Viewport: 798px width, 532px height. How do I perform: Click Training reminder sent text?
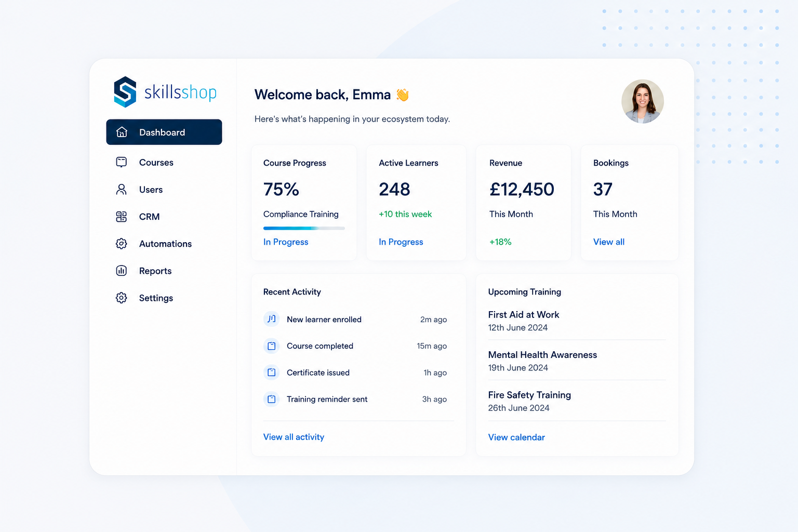coord(327,399)
